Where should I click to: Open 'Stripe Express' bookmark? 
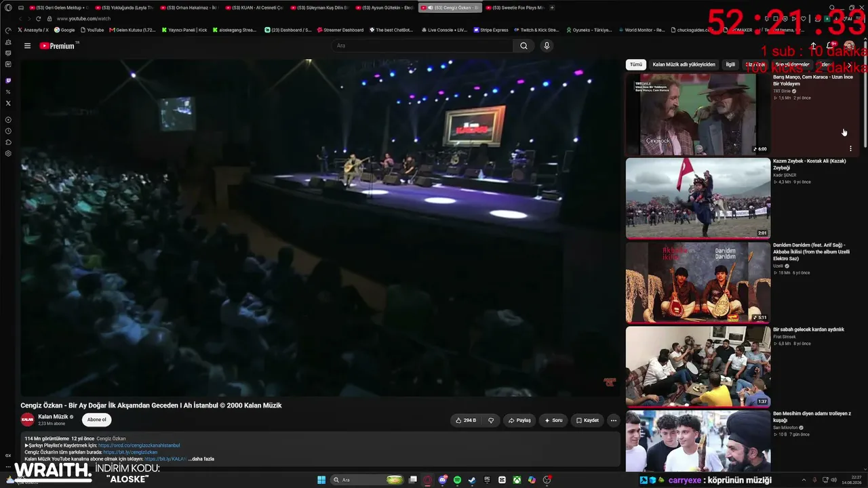[x=491, y=30]
